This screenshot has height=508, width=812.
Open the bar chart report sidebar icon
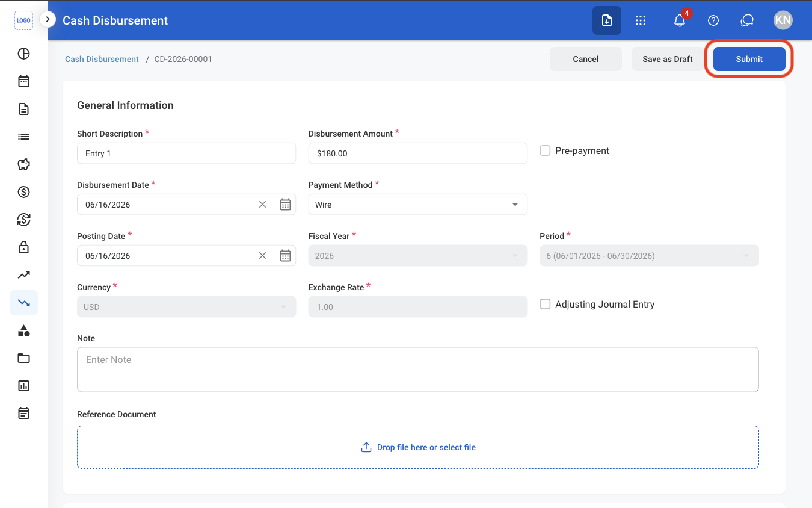[23, 386]
